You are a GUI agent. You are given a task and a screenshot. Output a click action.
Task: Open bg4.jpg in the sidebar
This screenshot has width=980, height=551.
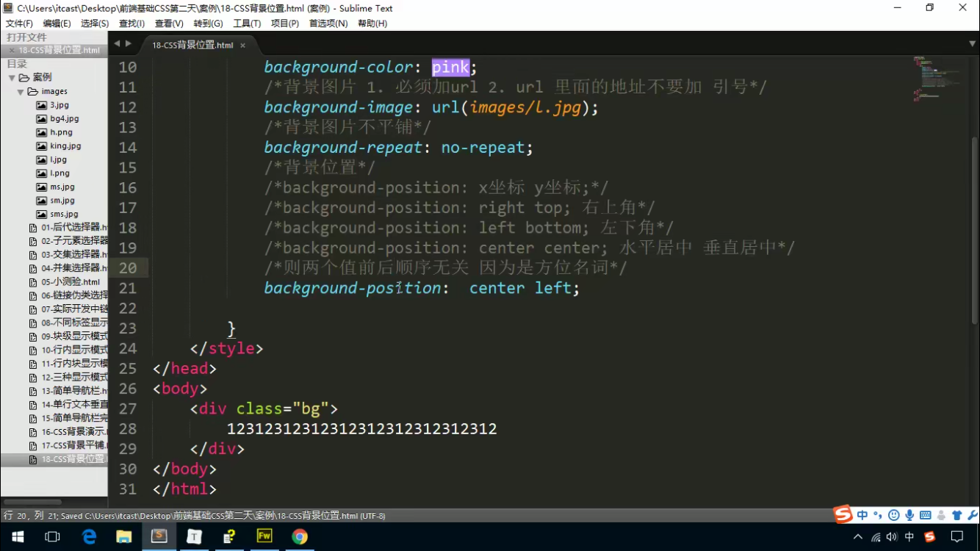tap(64, 119)
